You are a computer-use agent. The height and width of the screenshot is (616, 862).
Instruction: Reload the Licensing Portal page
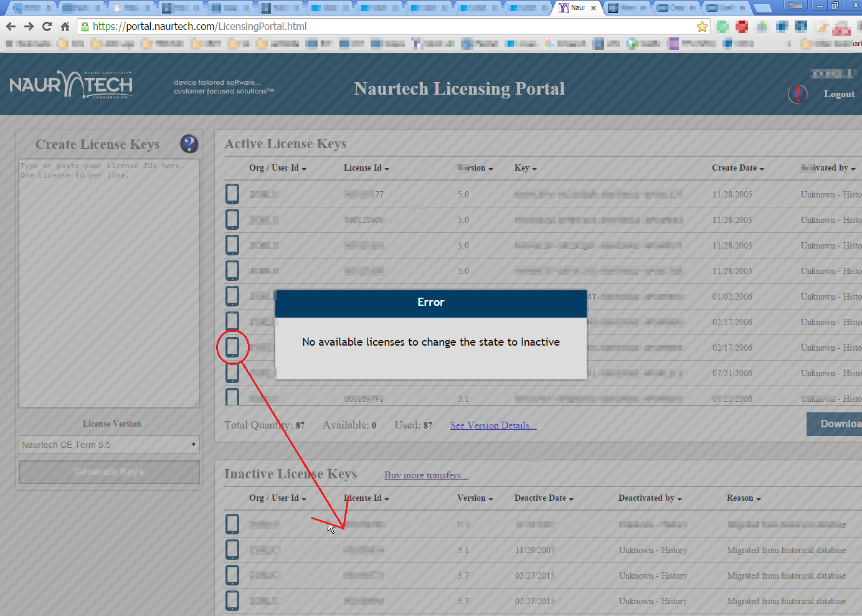[47, 26]
